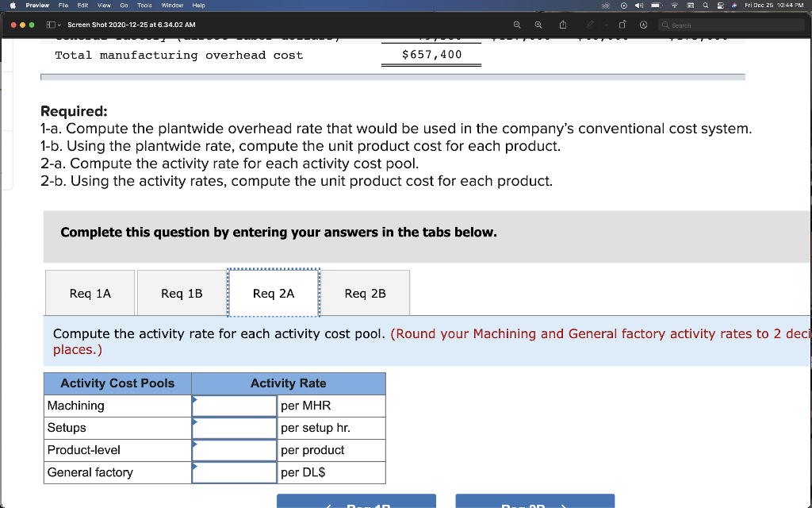Open the Apple menu
The image size is (812, 508).
pos(13,6)
